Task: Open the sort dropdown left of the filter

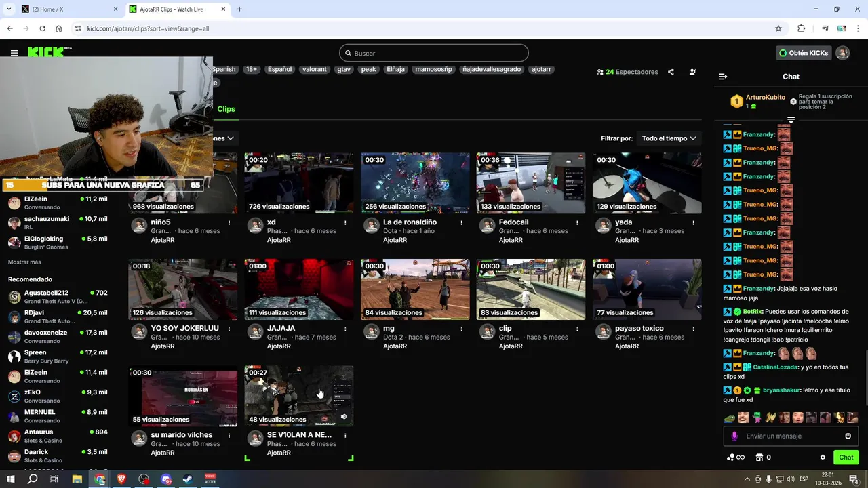Action: [224, 138]
